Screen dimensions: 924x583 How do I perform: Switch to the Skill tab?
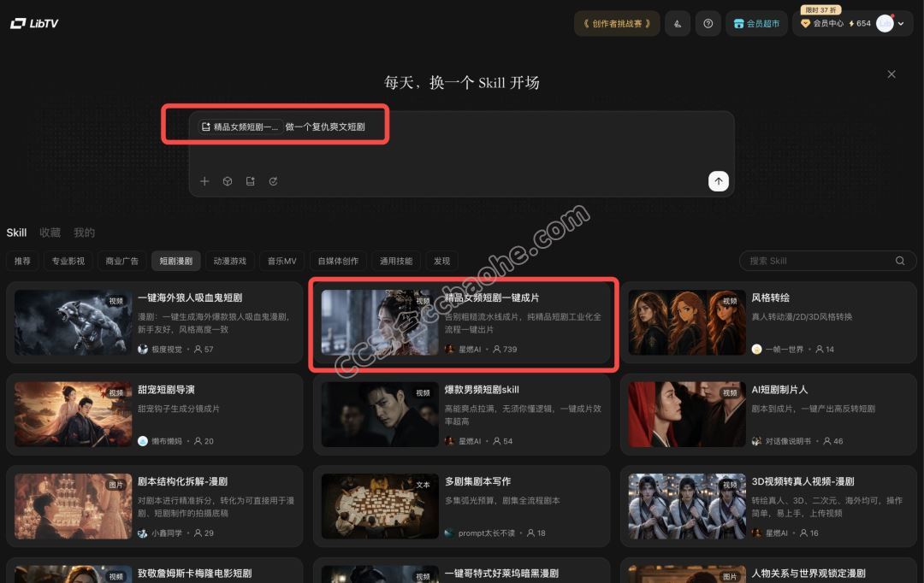16,233
